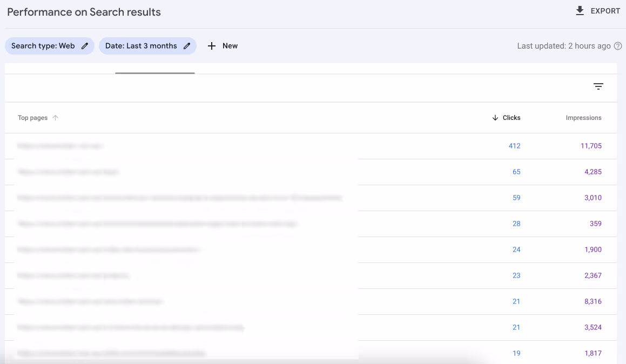Click the 359 impressions value
Screen dimensions: 626x364
click(x=595, y=224)
